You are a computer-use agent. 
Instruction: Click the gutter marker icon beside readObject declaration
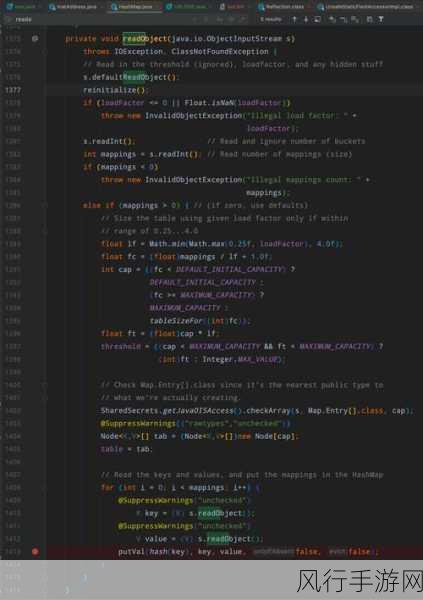35,38
